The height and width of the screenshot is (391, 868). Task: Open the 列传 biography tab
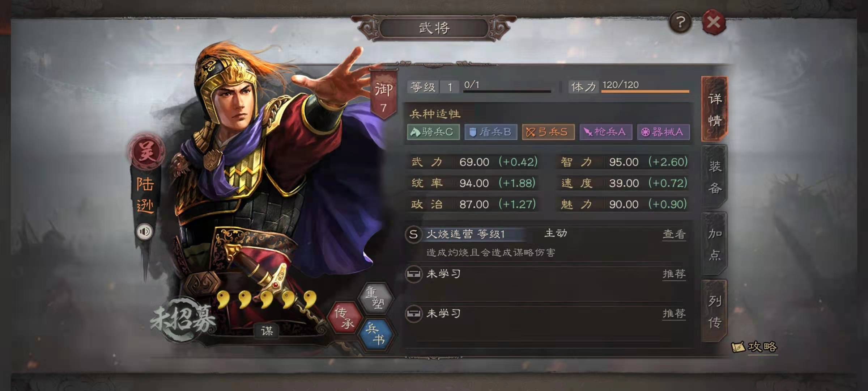(714, 311)
